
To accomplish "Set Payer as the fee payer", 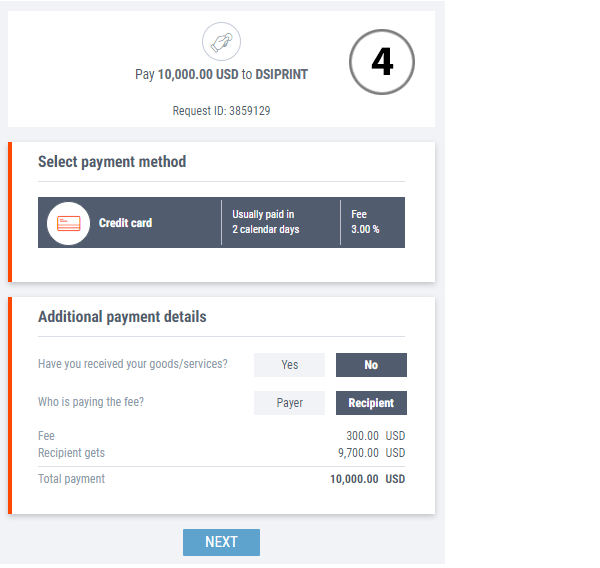I will click(289, 403).
